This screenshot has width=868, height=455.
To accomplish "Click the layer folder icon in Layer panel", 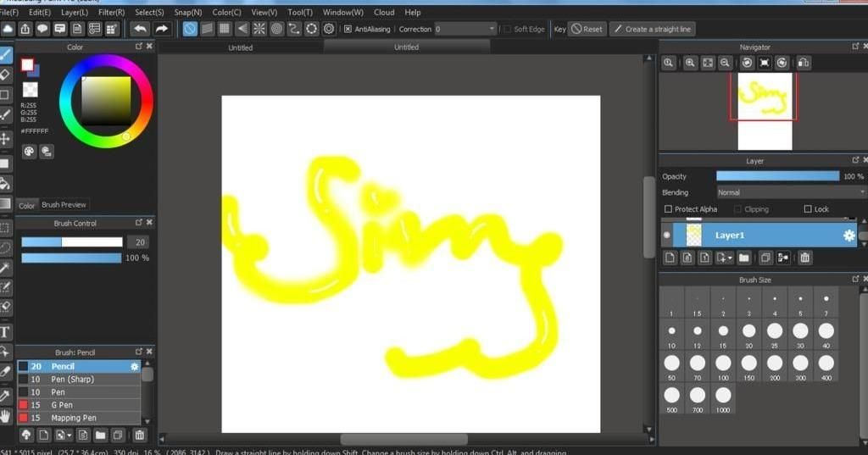I will tap(743, 258).
